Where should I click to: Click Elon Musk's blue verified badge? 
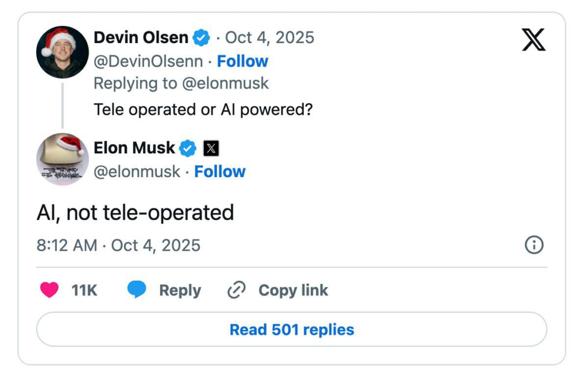(187, 148)
